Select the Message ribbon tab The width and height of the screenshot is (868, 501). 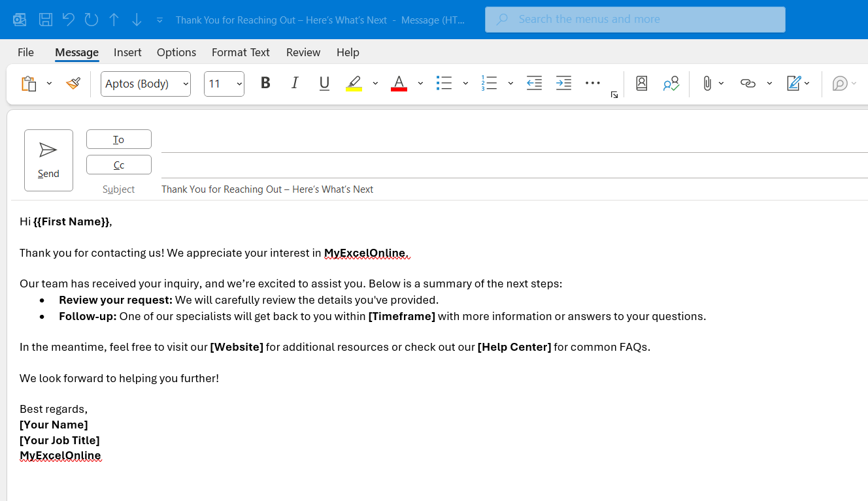click(76, 52)
